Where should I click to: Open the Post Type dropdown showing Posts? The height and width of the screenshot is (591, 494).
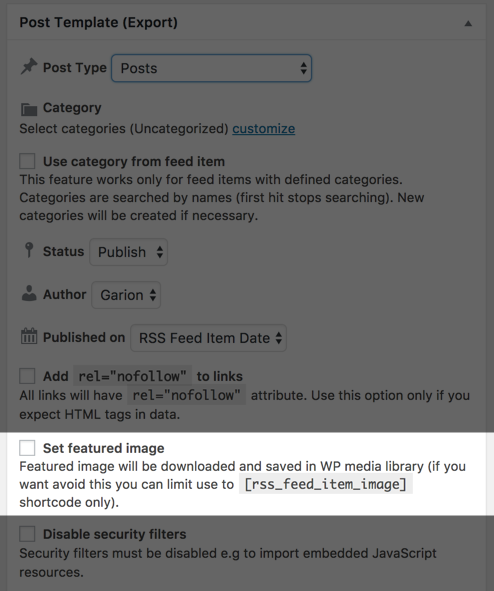click(211, 68)
